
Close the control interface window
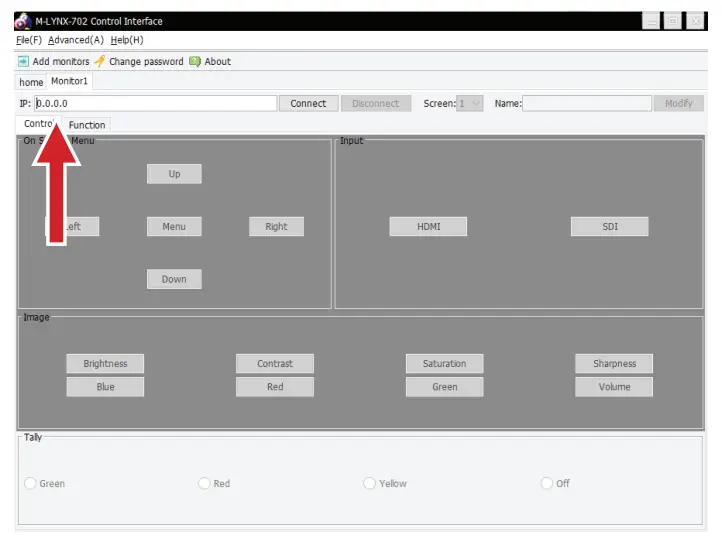(x=695, y=21)
